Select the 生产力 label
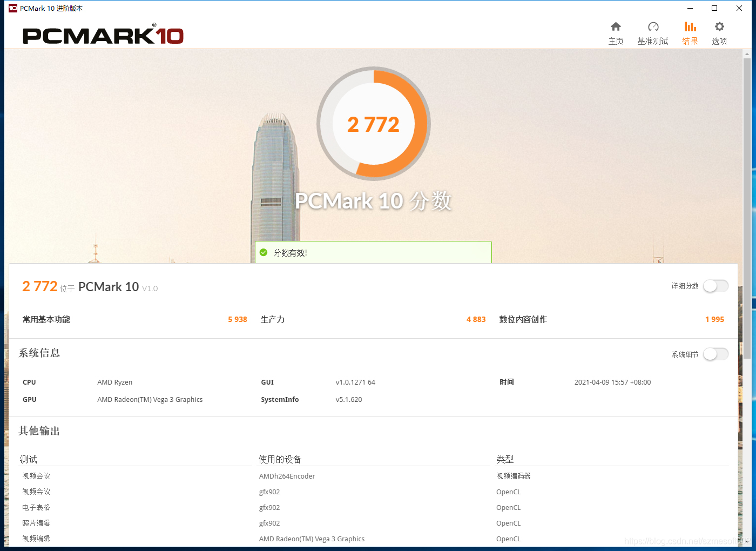 [x=273, y=319]
